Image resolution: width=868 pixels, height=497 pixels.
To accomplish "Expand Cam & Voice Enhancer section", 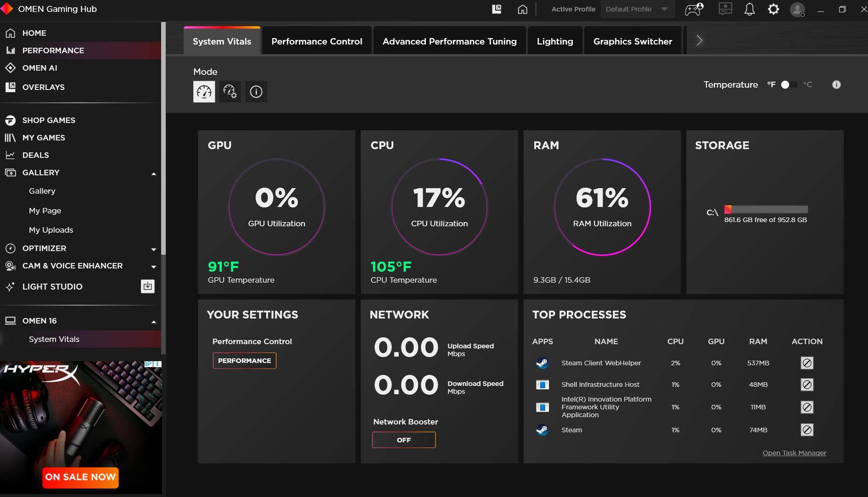I will point(154,267).
